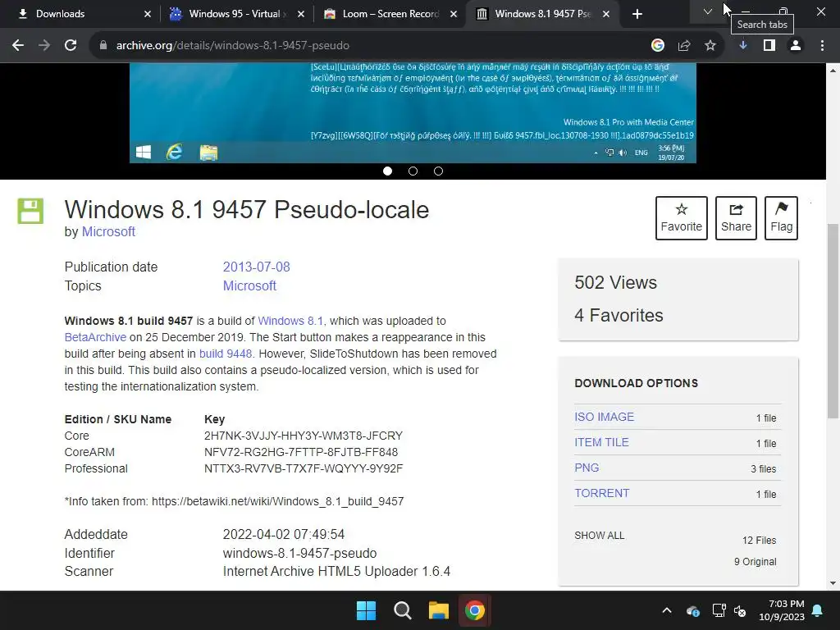840x630 pixels.
Task: Open the Google extension icon in address bar
Action: coord(658,46)
